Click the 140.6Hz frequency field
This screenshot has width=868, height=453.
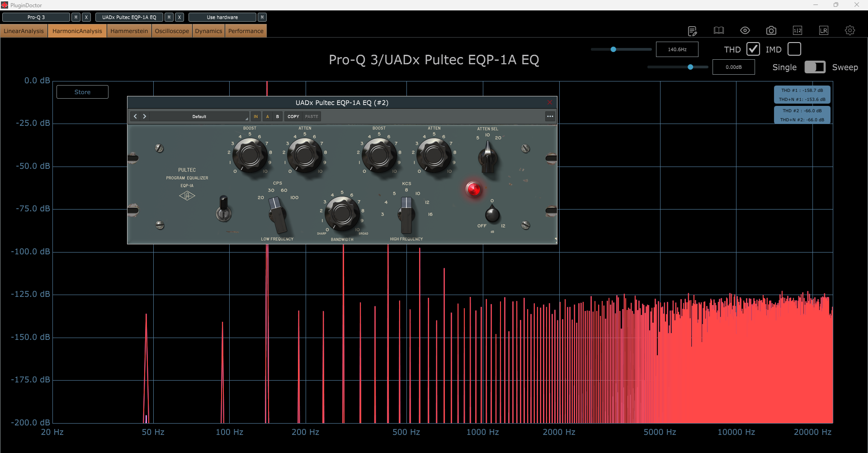tap(677, 49)
